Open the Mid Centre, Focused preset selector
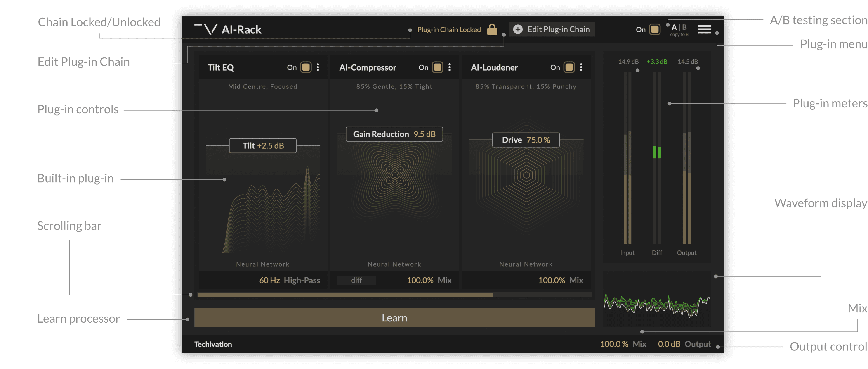The image size is (868, 369). (262, 87)
